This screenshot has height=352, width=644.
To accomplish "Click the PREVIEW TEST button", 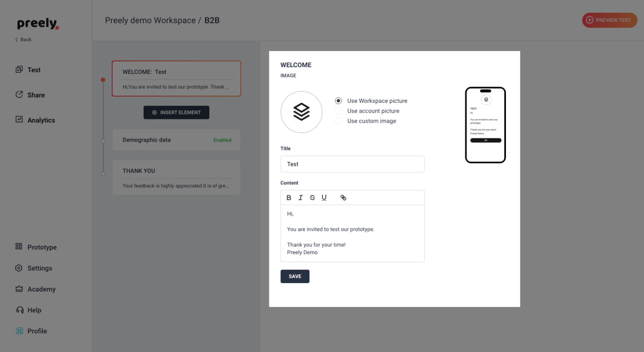I will tap(610, 20).
